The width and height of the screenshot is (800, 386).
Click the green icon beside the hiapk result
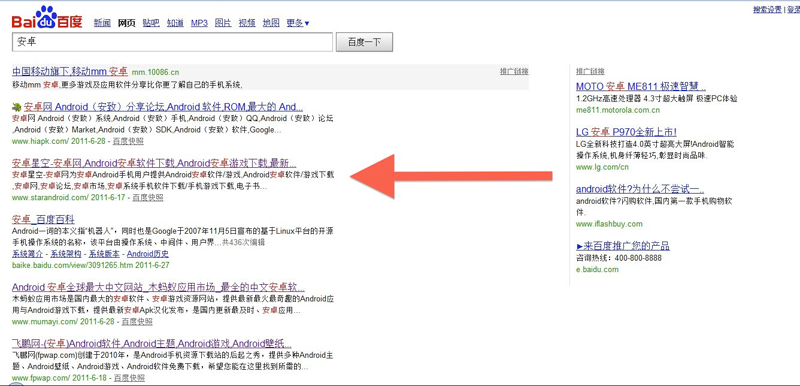[x=16, y=107]
